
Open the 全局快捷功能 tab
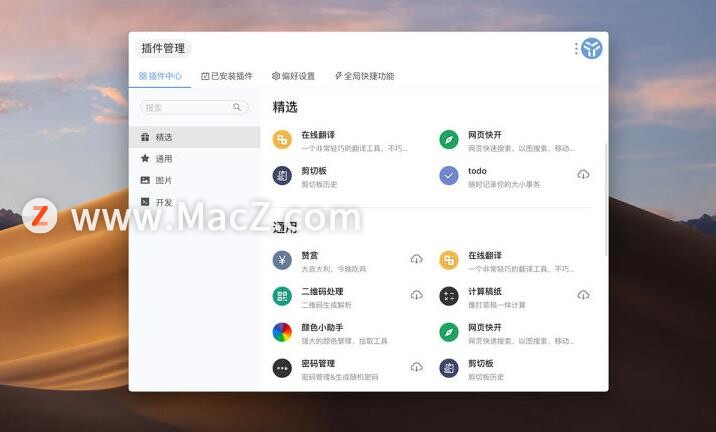point(364,76)
